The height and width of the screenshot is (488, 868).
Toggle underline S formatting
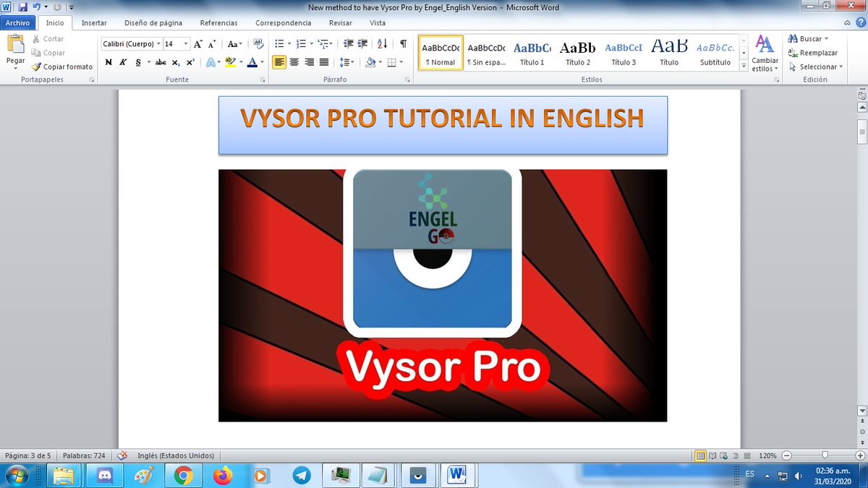click(138, 62)
